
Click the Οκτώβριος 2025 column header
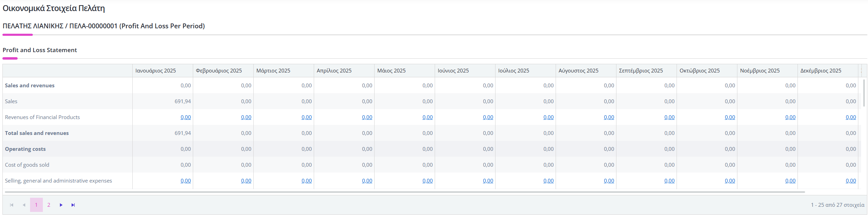[707, 71]
